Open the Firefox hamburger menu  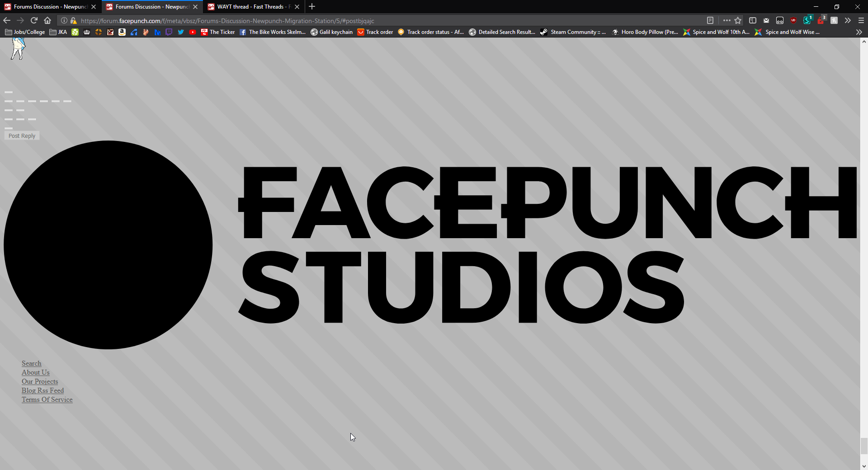861,20
